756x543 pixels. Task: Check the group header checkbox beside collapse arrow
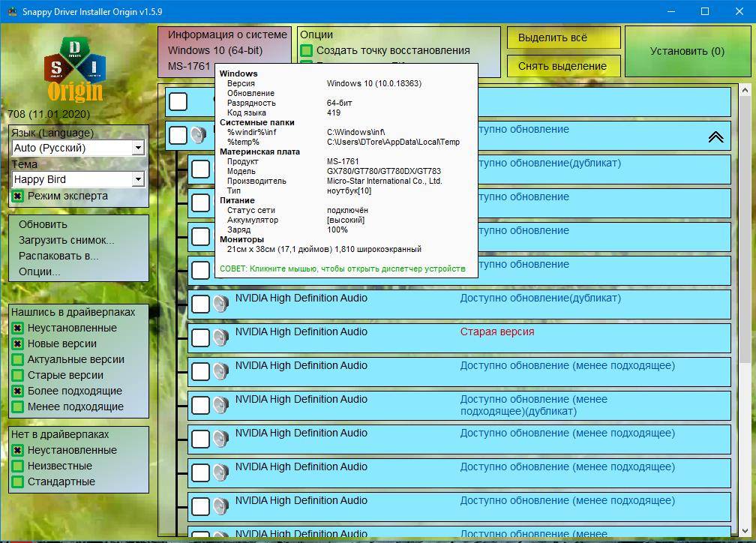(x=178, y=136)
